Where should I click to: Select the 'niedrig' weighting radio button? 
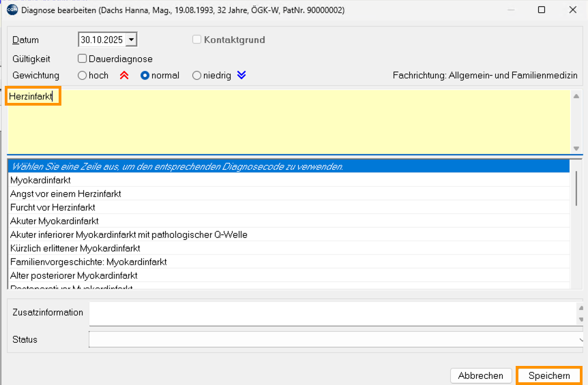pos(197,76)
